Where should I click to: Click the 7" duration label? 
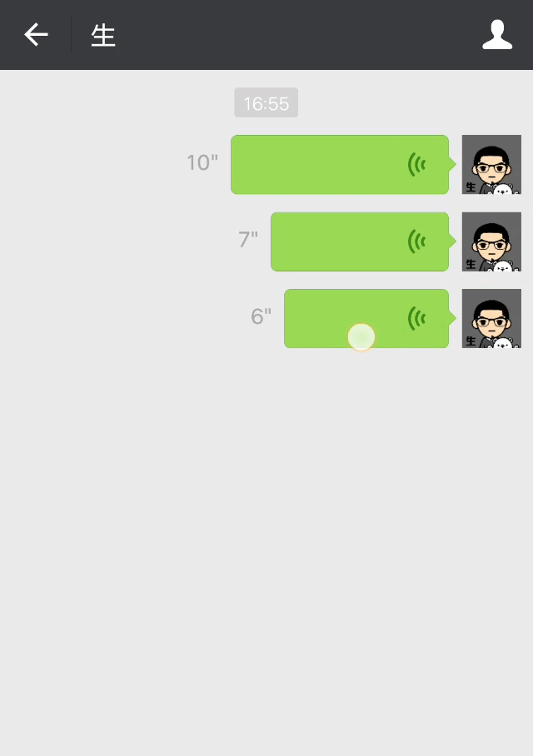(x=248, y=240)
